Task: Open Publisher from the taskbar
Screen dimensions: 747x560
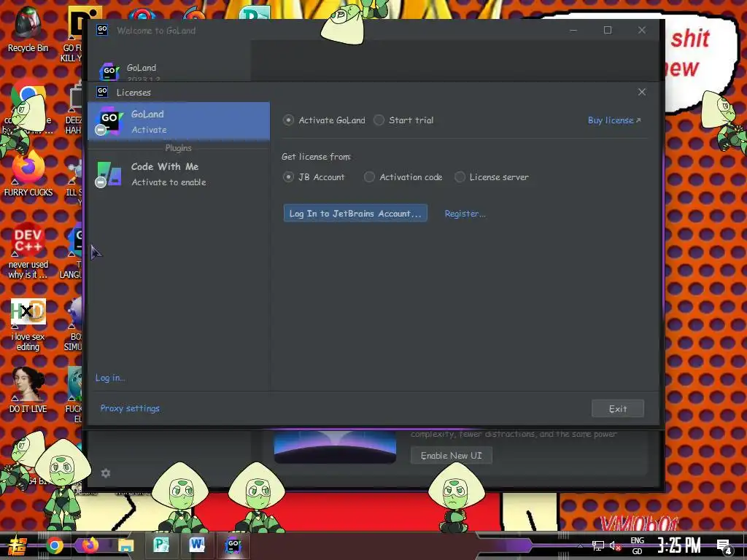Action: coord(161,545)
